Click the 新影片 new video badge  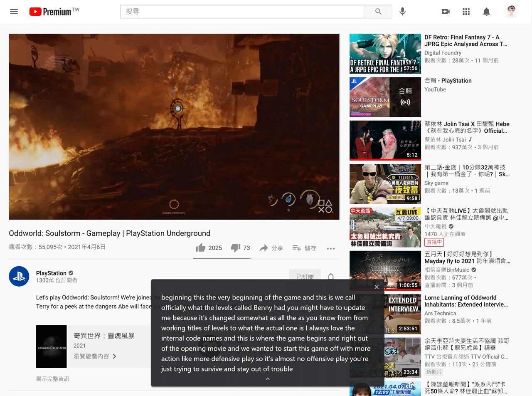[x=433, y=372]
